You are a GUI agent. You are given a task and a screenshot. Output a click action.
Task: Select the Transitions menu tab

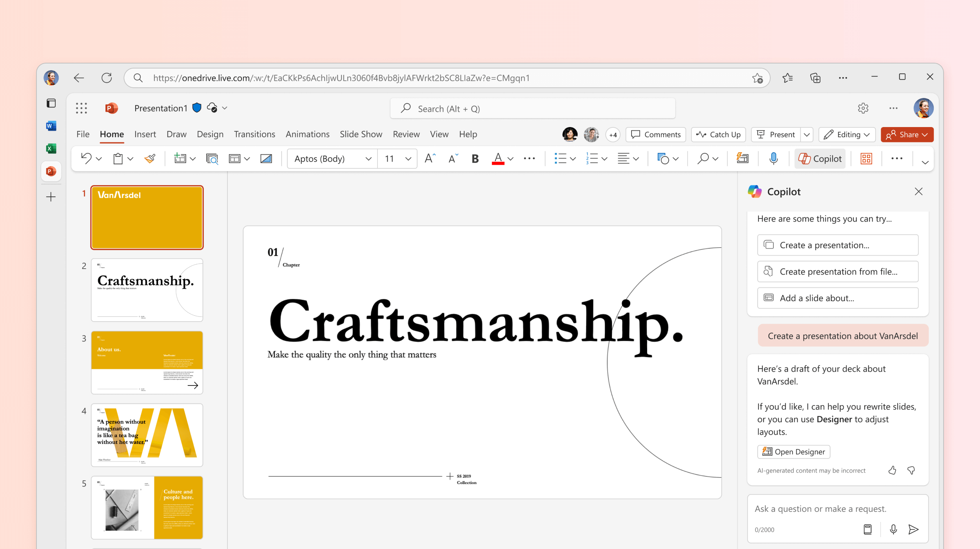point(254,134)
